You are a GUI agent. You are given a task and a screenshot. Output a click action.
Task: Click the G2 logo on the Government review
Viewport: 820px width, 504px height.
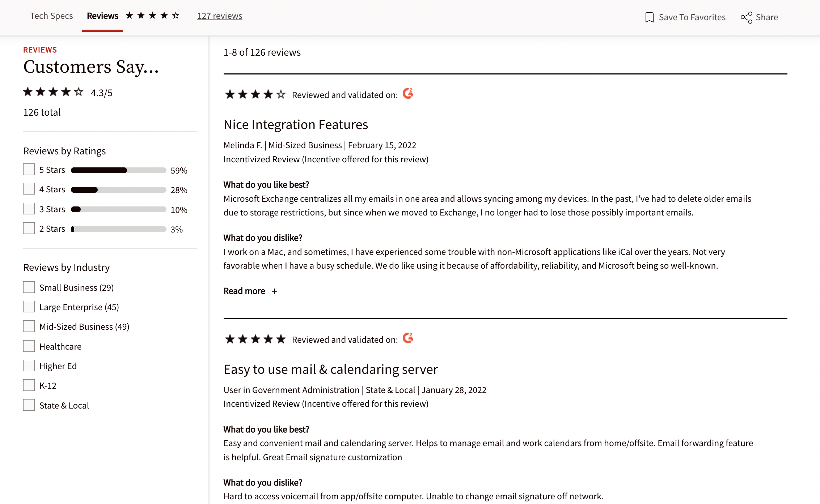408,338
